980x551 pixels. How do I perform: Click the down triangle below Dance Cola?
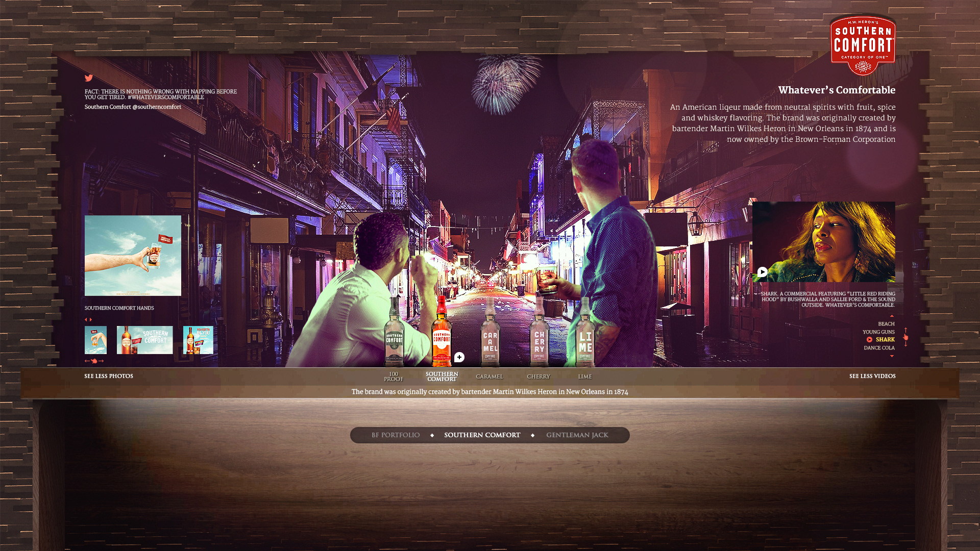(892, 356)
